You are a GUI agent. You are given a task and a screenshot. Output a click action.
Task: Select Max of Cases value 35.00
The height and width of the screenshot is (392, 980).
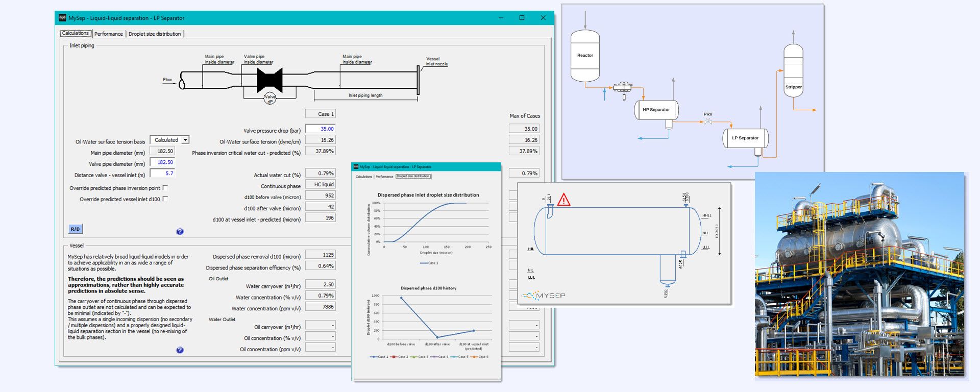coord(524,129)
